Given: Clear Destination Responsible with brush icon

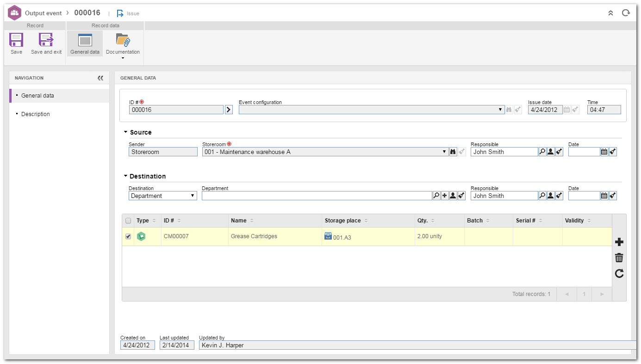Looking at the screenshot, I should pyautogui.click(x=559, y=196).
